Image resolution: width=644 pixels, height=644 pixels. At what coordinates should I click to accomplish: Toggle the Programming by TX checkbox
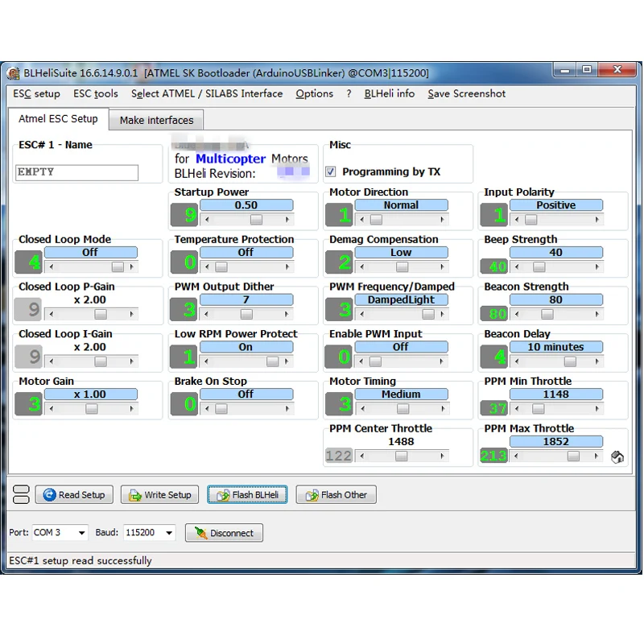(x=331, y=171)
